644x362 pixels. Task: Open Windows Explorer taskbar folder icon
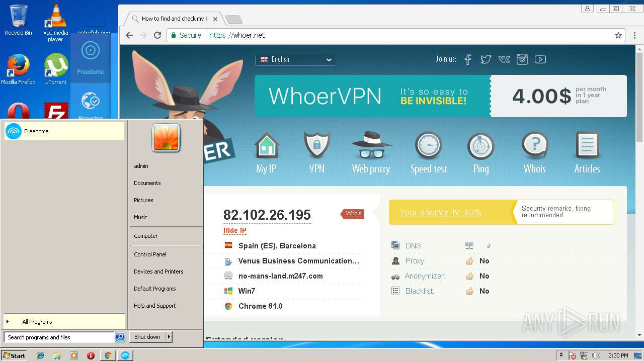(x=57, y=355)
